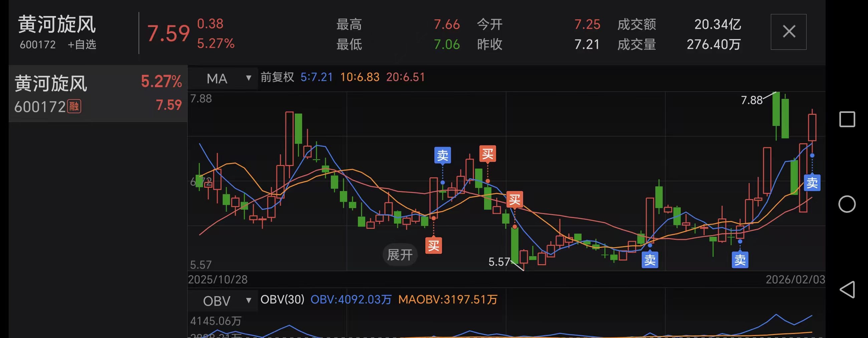868x338 pixels.
Task: Tap the Android back triangle button
Action: pos(847,290)
